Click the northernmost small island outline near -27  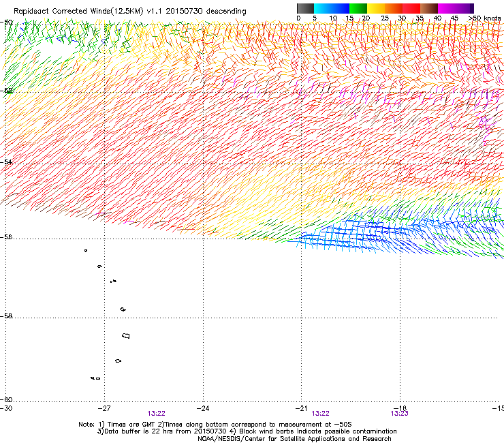[86, 250]
